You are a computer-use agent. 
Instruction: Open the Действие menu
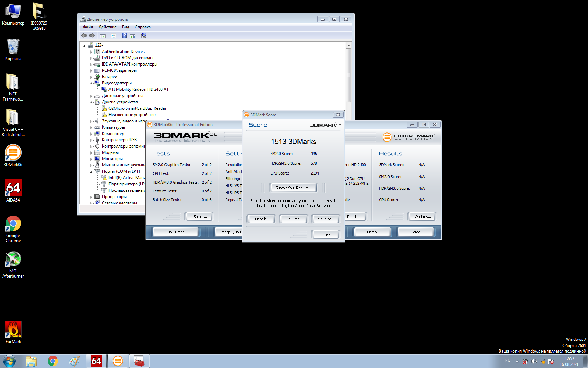(107, 27)
